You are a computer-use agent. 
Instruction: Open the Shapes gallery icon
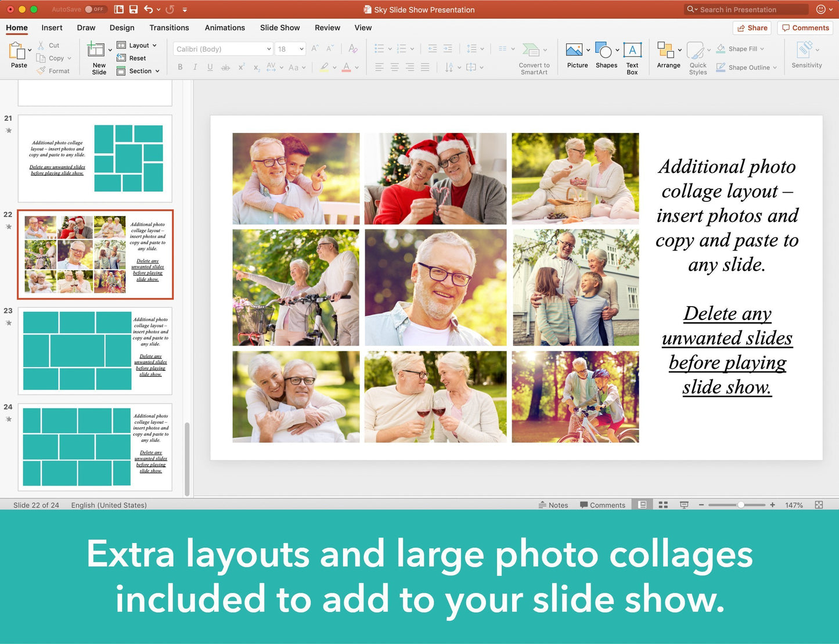point(604,49)
